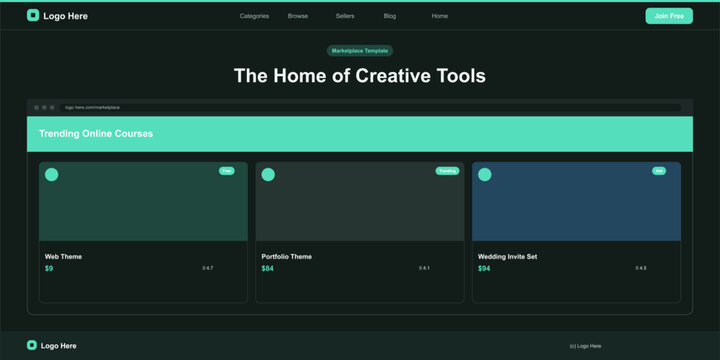
Task: Open the Categories nav item
Action: pyautogui.click(x=254, y=16)
